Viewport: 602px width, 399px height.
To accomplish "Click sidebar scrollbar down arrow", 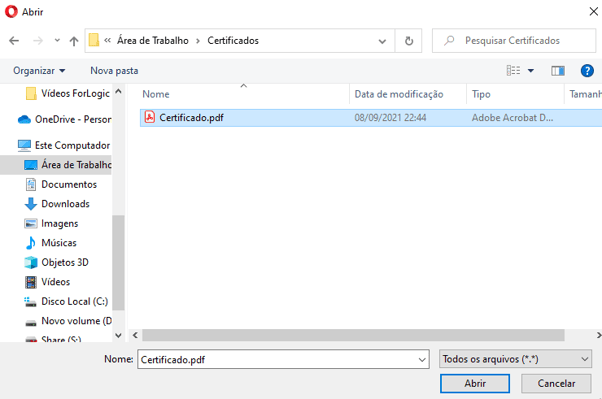I will pos(119,335).
